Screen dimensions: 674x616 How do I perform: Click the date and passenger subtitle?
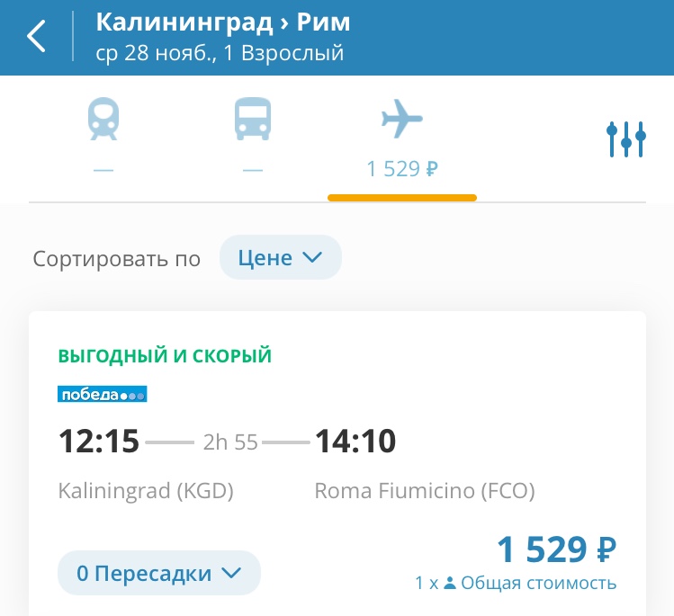220,53
